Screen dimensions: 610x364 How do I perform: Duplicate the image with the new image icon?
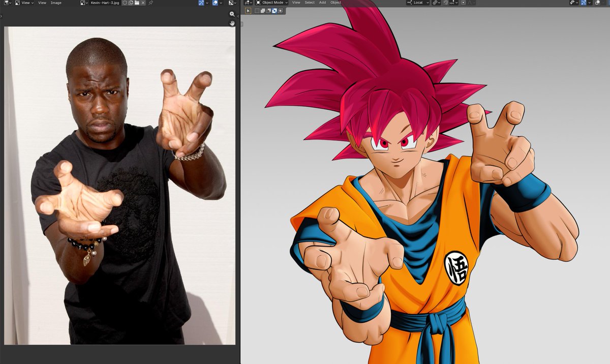click(131, 3)
